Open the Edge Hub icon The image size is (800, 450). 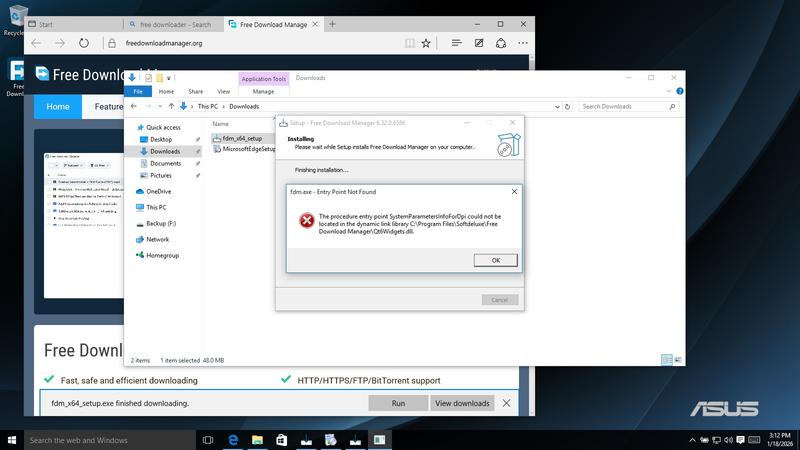click(457, 43)
